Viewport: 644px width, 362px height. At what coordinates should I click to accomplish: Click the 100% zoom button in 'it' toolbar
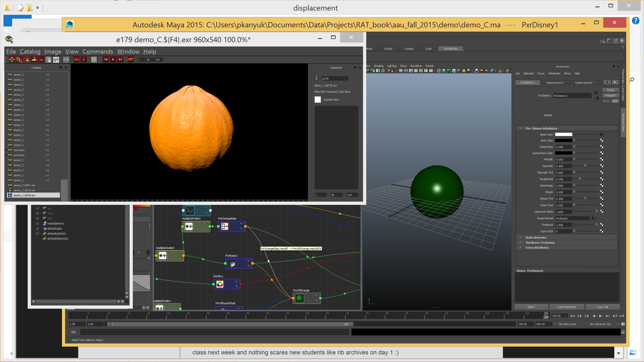click(66, 60)
